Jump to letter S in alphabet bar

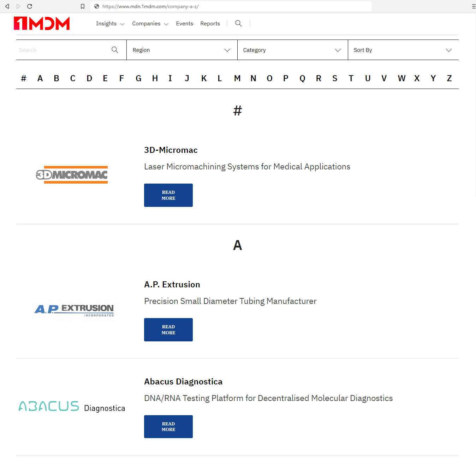click(335, 78)
